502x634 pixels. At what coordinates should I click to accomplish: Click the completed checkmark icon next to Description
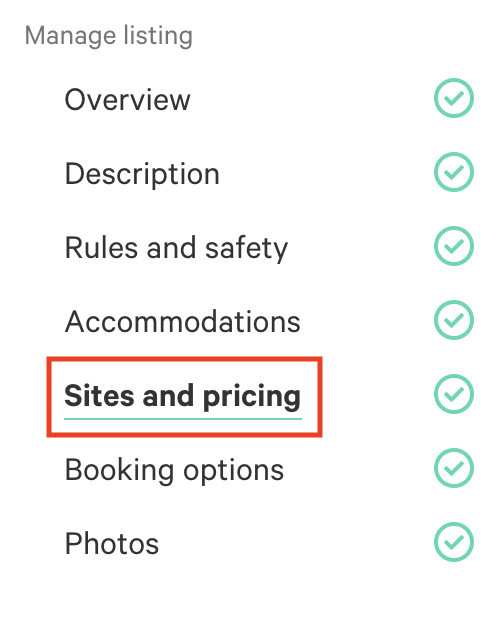pos(453,172)
